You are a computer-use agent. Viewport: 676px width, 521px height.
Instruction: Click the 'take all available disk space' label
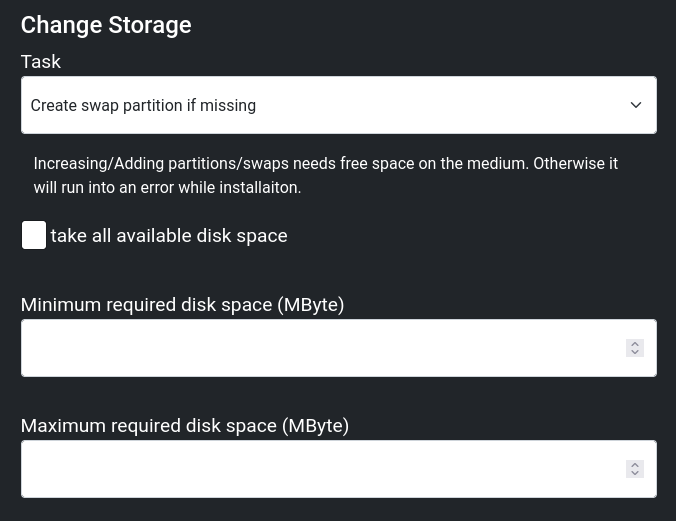coord(169,236)
